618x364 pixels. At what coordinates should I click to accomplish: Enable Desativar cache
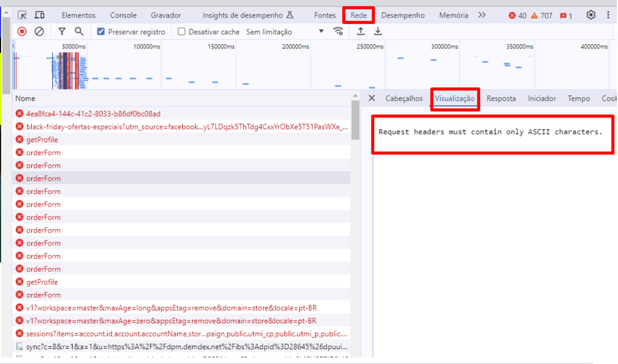pos(181,32)
